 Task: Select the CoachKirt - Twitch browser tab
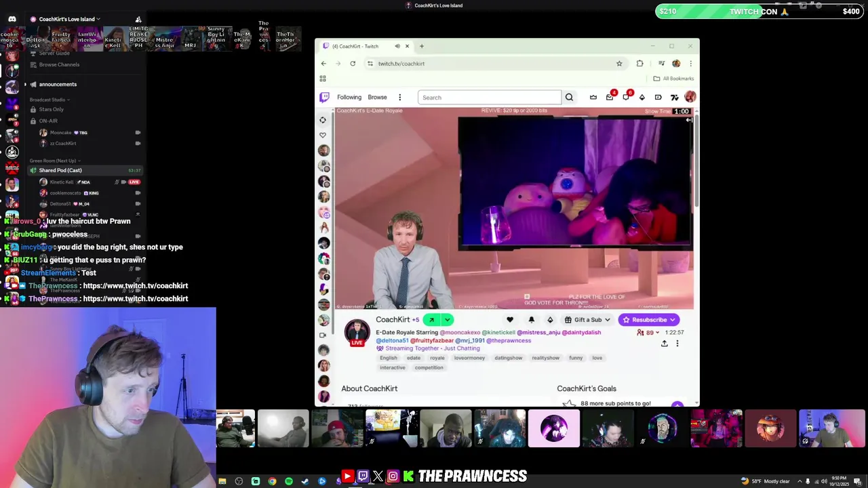tap(365, 46)
